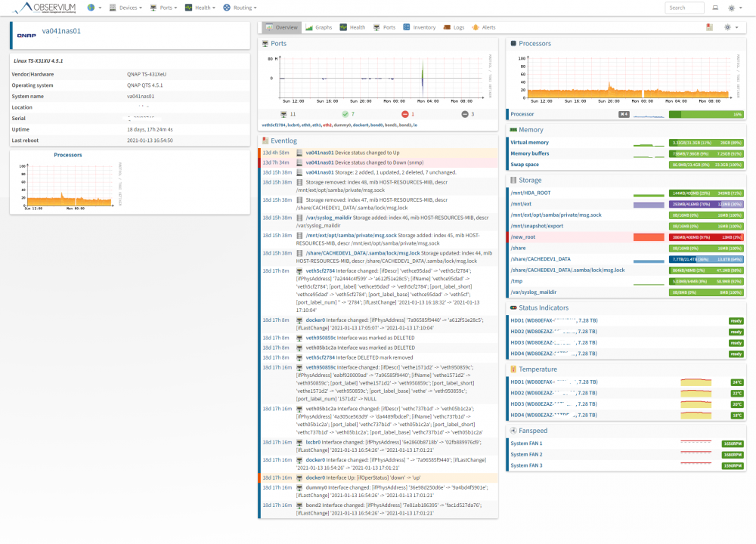Viewport: 756px width, 544px height.
Task: Open the Logs tab
Action: coord(454,27)
